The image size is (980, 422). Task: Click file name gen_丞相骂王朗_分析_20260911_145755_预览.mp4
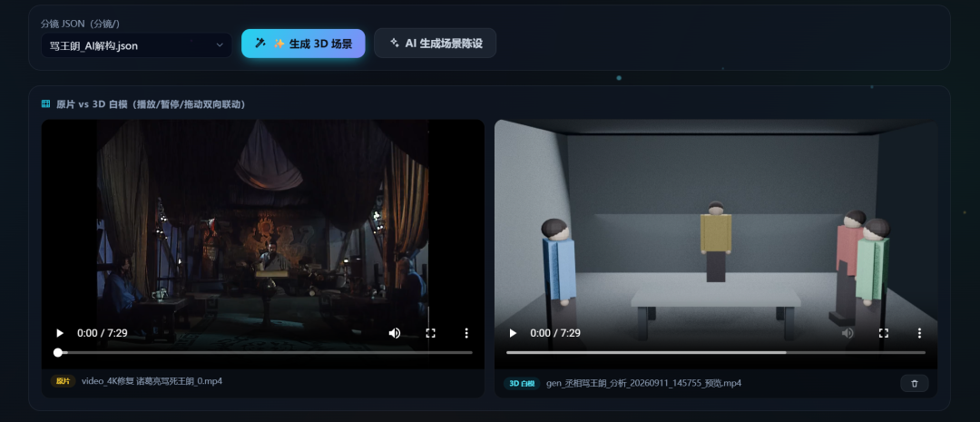(643, 383)
